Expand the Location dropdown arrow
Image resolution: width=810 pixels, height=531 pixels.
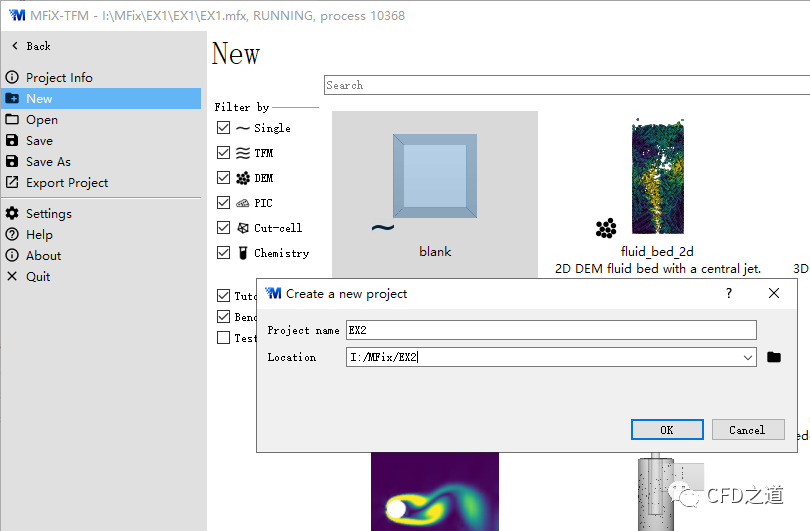click(747, 357)
